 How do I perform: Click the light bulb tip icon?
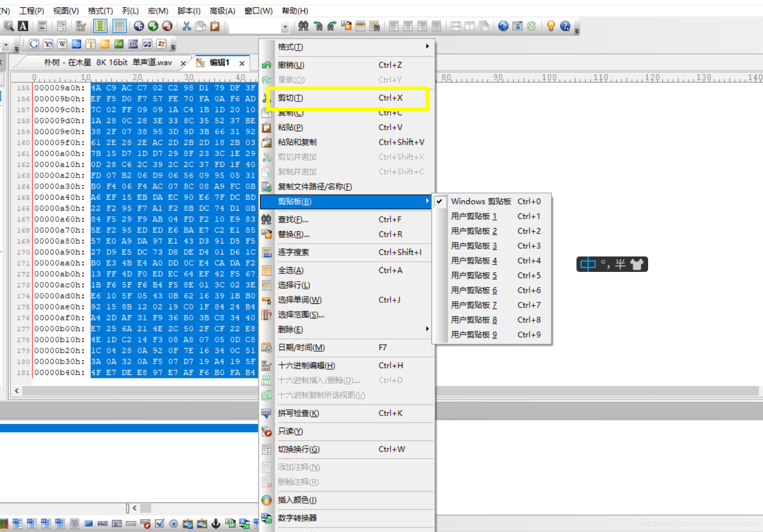[551, 26]
